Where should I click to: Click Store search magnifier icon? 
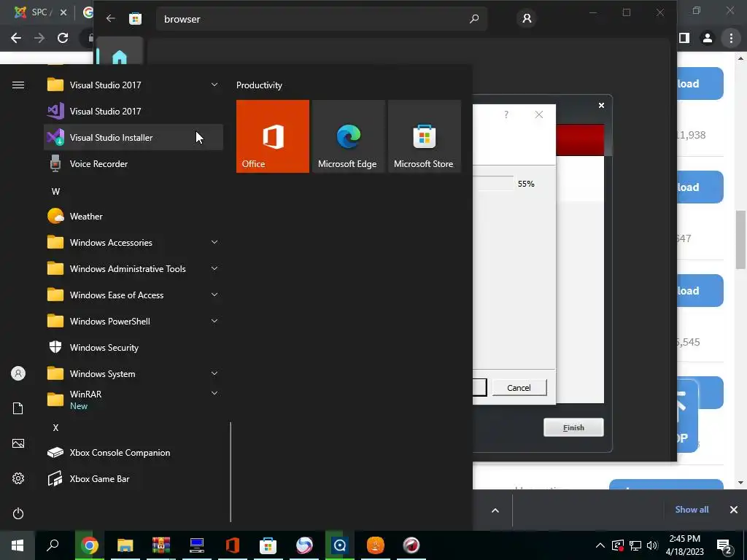[474, 19]
